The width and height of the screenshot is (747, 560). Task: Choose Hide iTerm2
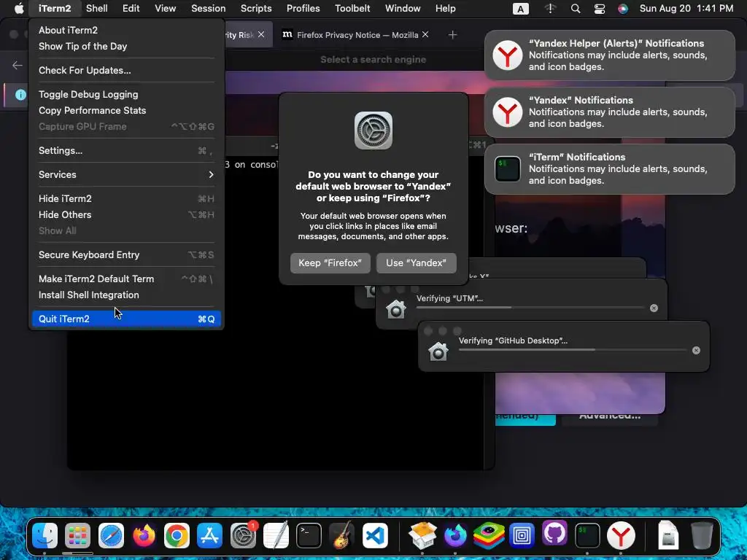[x=126, y=198]
